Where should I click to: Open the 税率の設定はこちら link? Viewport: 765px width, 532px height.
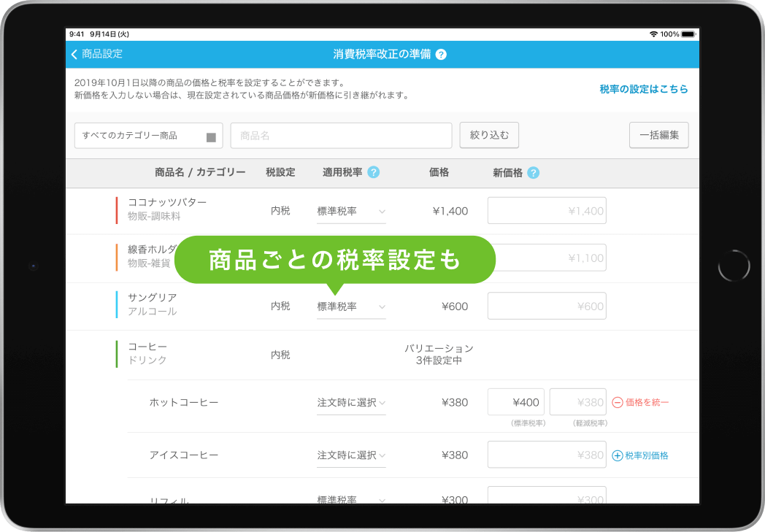click(x=643, y=89)
